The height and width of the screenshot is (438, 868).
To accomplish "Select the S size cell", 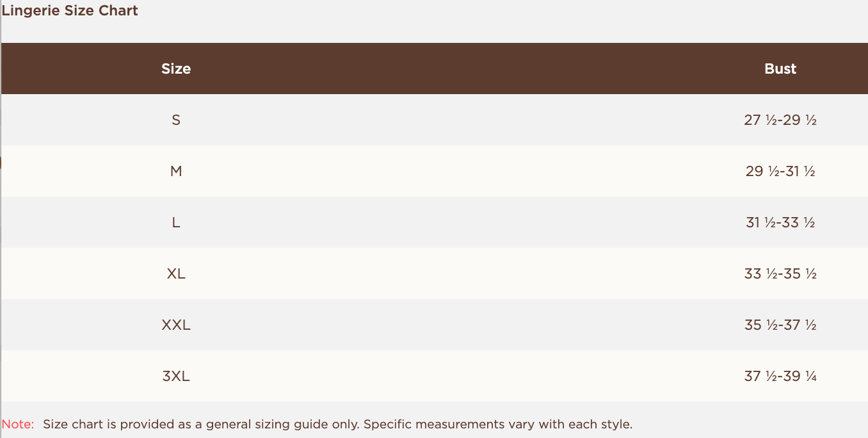I will click(x=176, y=120).
